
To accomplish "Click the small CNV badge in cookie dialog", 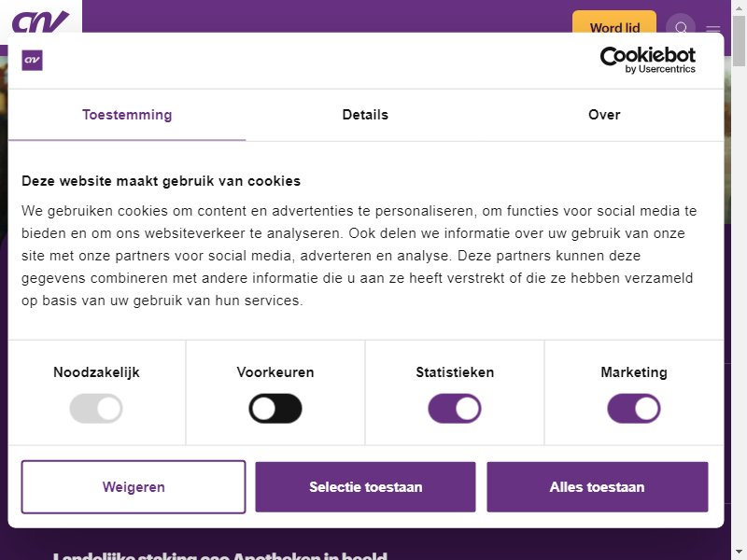I will (x=32, y=60).
